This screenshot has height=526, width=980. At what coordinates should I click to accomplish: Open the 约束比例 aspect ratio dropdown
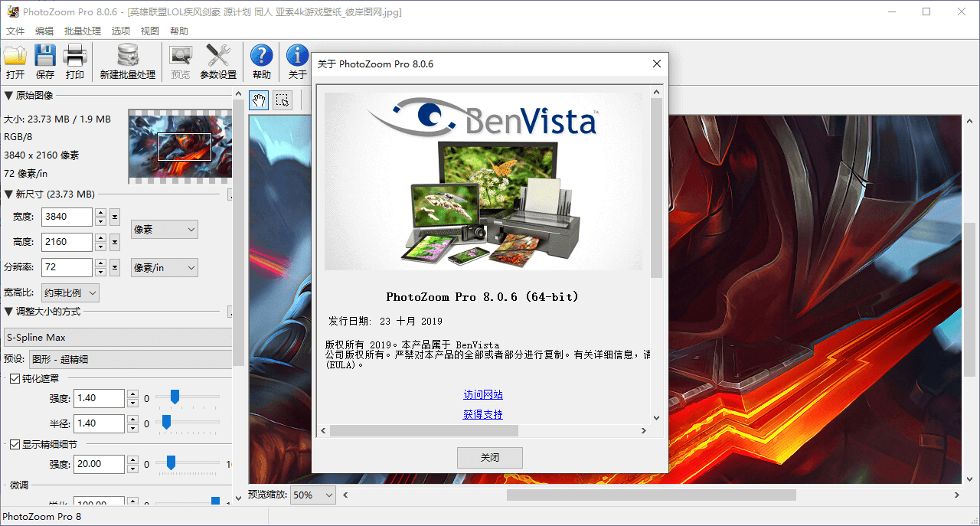(70, 292)
